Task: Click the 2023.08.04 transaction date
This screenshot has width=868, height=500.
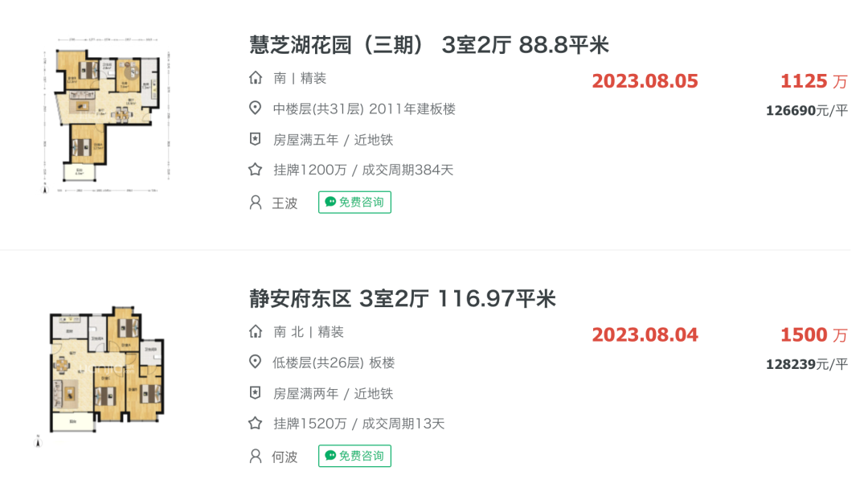Action: point(645,335)
